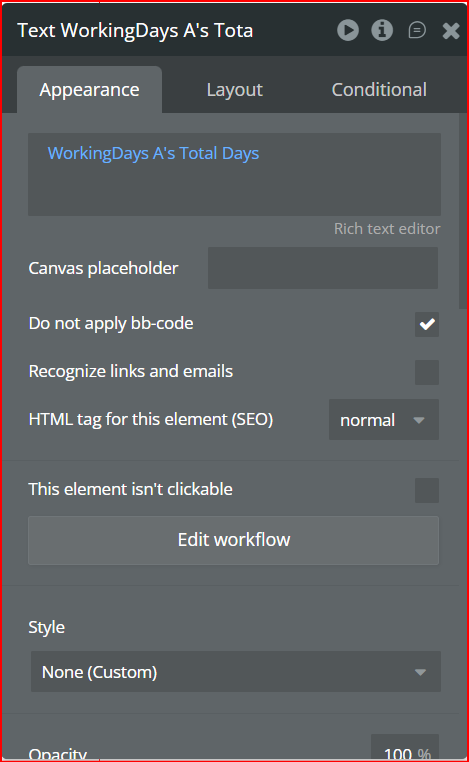
Task: Click the element name in the title bar
Action: [x=135, y=30]
